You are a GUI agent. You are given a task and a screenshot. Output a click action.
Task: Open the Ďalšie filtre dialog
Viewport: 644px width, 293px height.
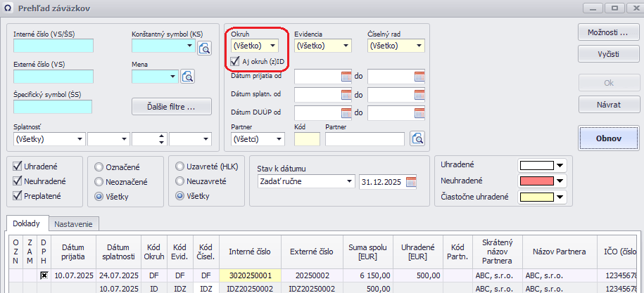pos(172,106)
